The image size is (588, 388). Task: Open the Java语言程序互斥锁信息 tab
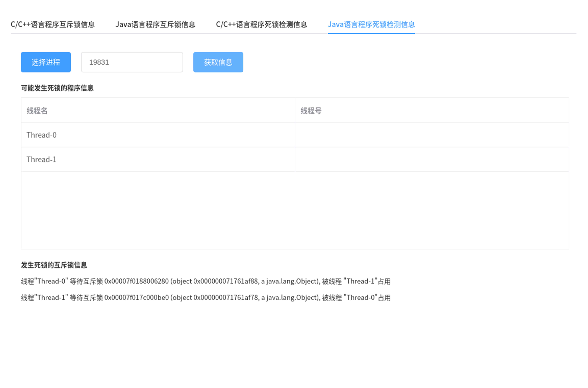pos(155,25)
